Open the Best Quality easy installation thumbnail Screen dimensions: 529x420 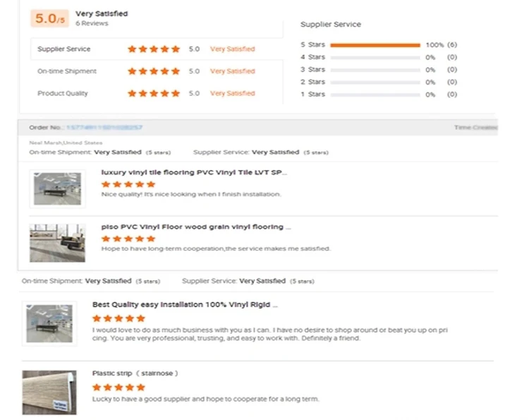click(49, 323)
